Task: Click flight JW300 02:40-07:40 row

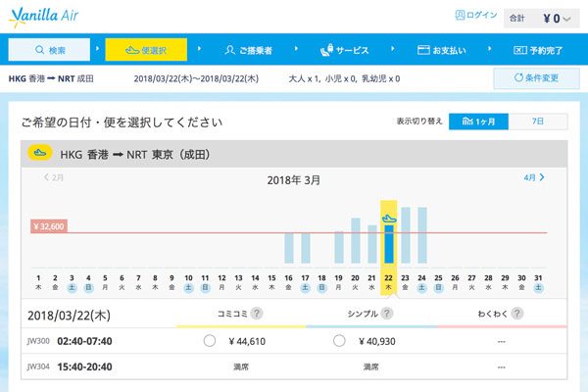Action: (x=294, y=341)
